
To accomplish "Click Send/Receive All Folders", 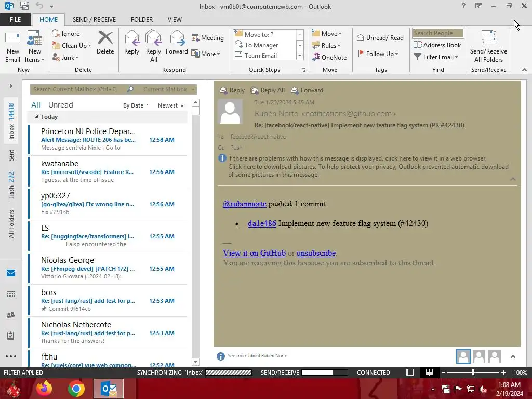I will pyautogui.click(x=488, y=47).
